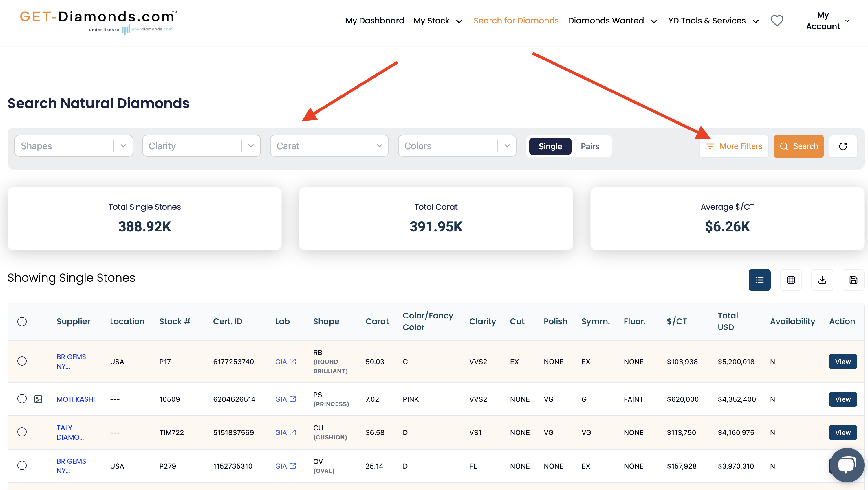Switch to Single stones mode
868x490 pixels.
click(x=550, y=146)
